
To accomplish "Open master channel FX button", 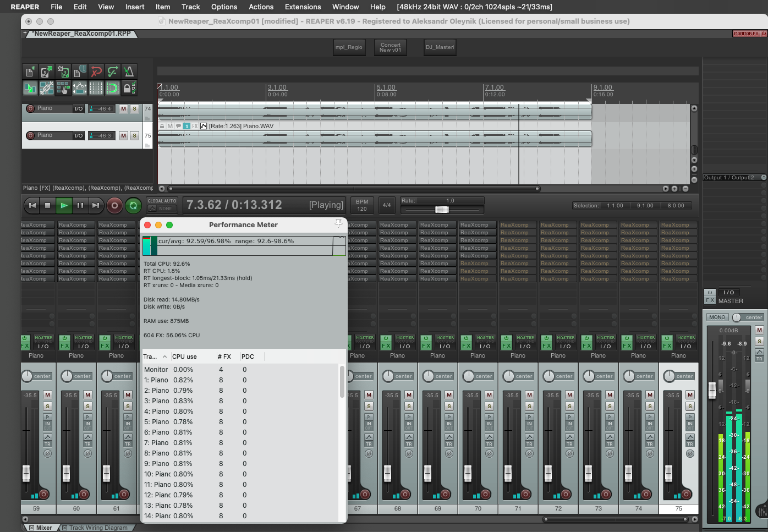I will coord(710,300).
